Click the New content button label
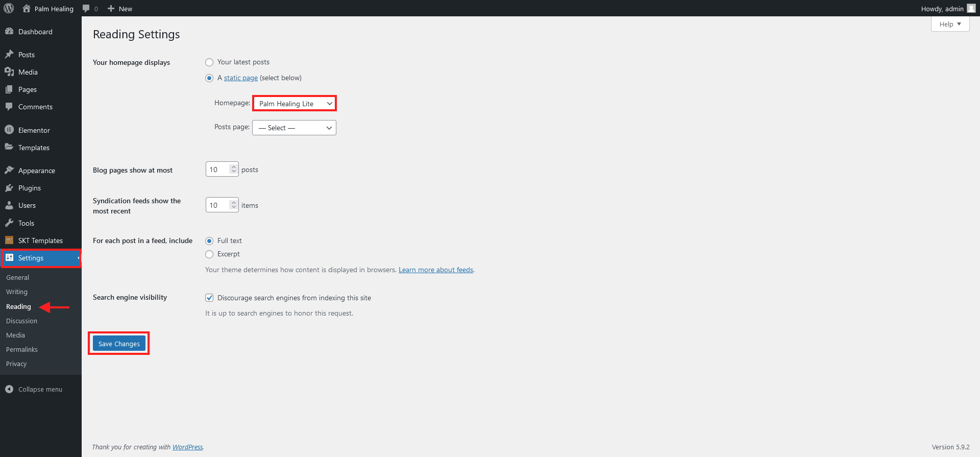Image resolution: width=980 pixels, height=457 pixels. (x=126, y=9)
